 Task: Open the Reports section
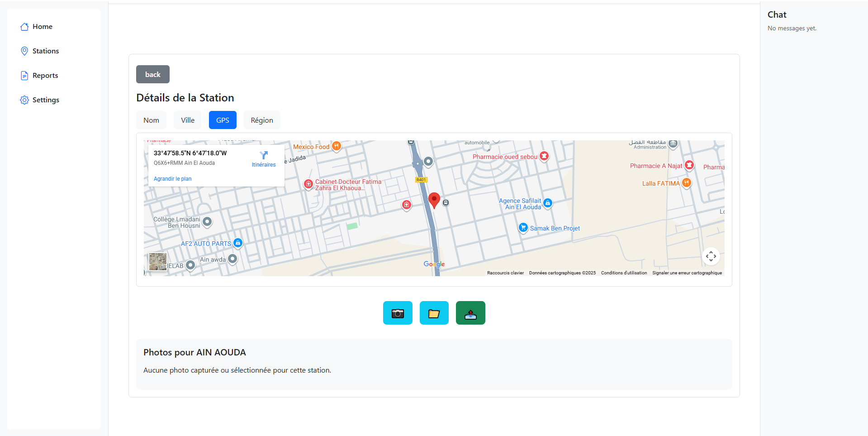tap(44, 75)
